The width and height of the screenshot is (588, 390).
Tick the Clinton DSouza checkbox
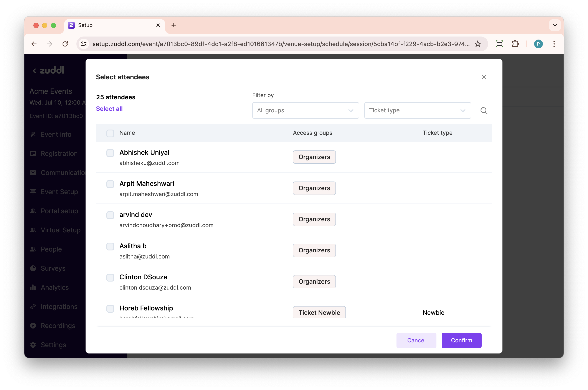coord(110,277)
